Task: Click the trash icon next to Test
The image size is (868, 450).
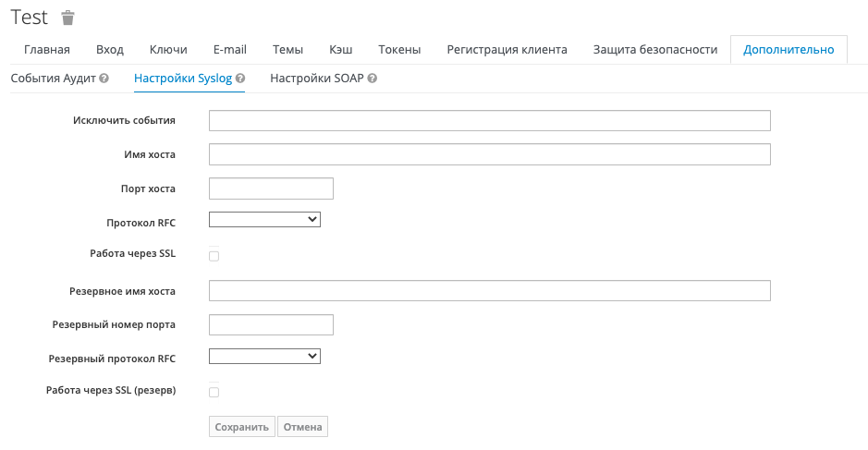Action: pos(67,18)
